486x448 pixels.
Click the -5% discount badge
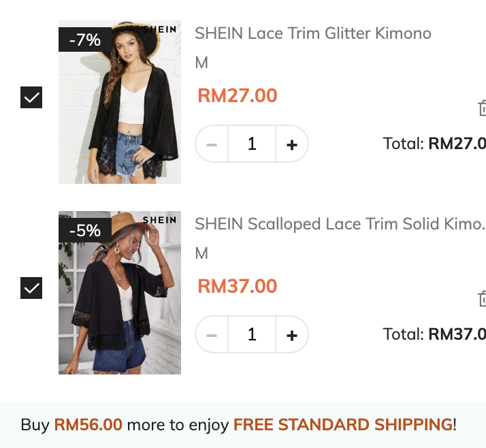pos(84,231)
